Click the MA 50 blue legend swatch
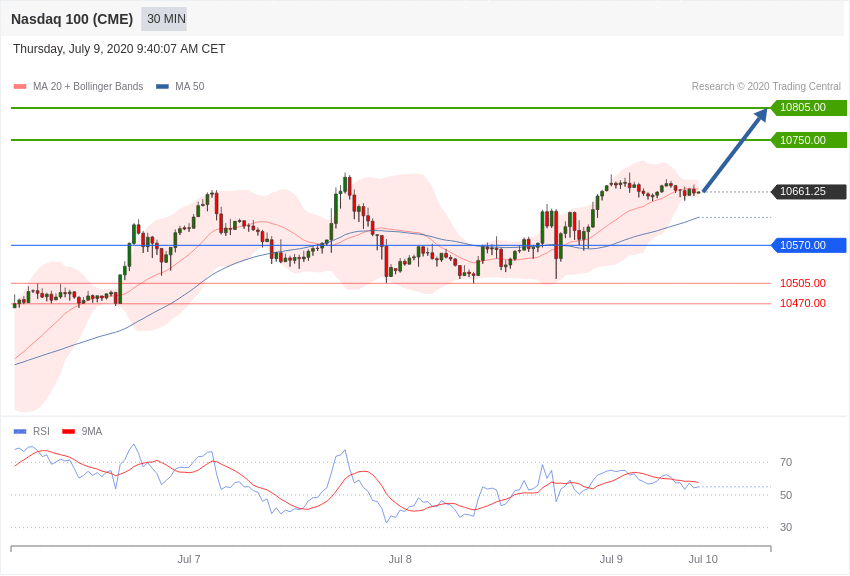The height and width of the screenshot is (576, 850). [162, 87]
